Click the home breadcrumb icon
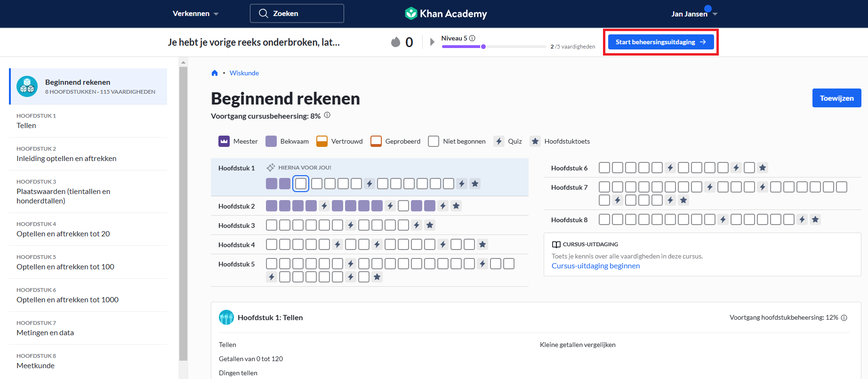The width and height of the screenshot is (868, 379). [x=215, y=73]
